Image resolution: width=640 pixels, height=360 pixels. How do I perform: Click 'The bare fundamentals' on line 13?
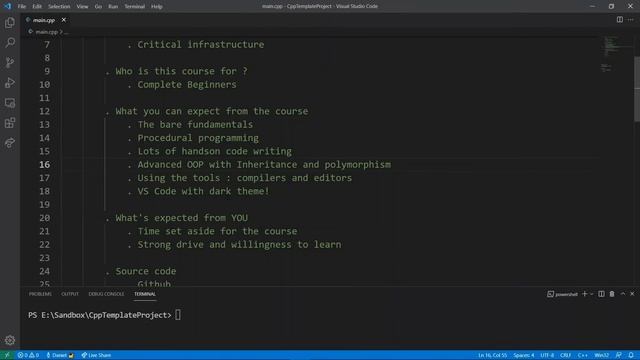pos(195,124)
